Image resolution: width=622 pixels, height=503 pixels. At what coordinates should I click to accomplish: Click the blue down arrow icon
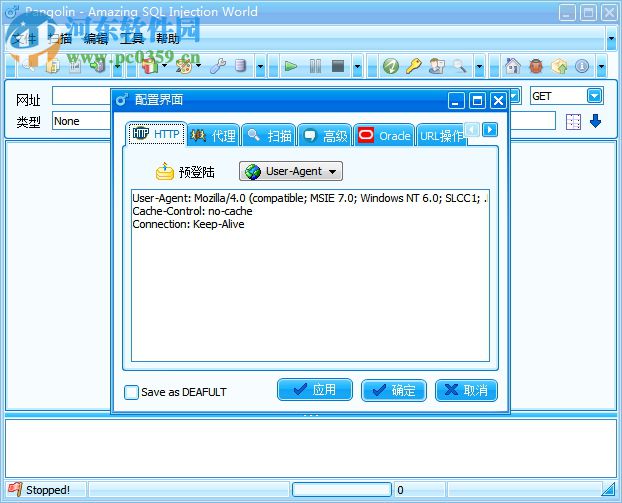click(595, 121)
